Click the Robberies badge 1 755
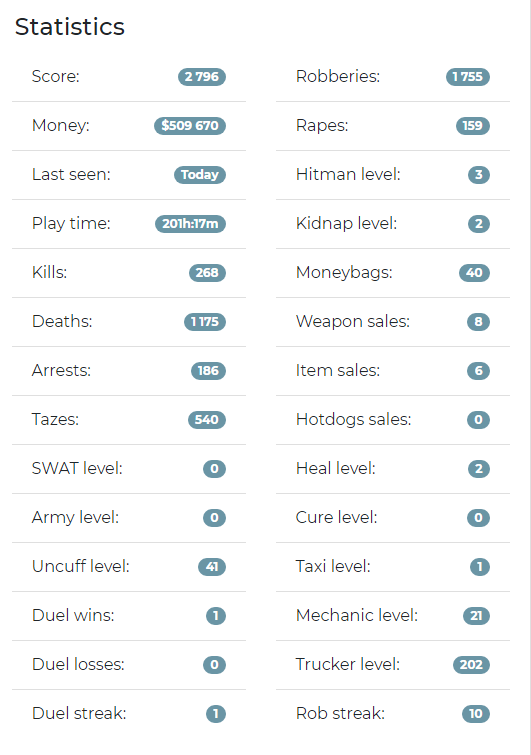This screenshot has height=755, width=531. point(467,77)
